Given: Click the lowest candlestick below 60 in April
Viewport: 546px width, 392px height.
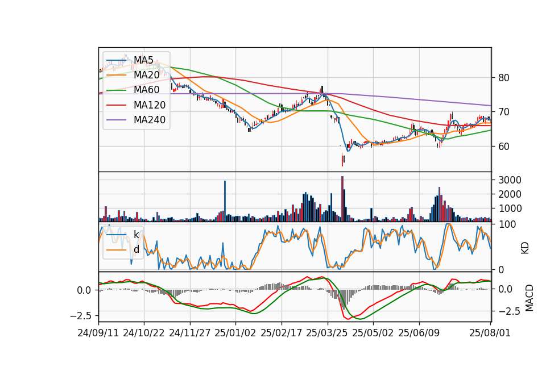Looking at the screenshot, I should point(342,160).
